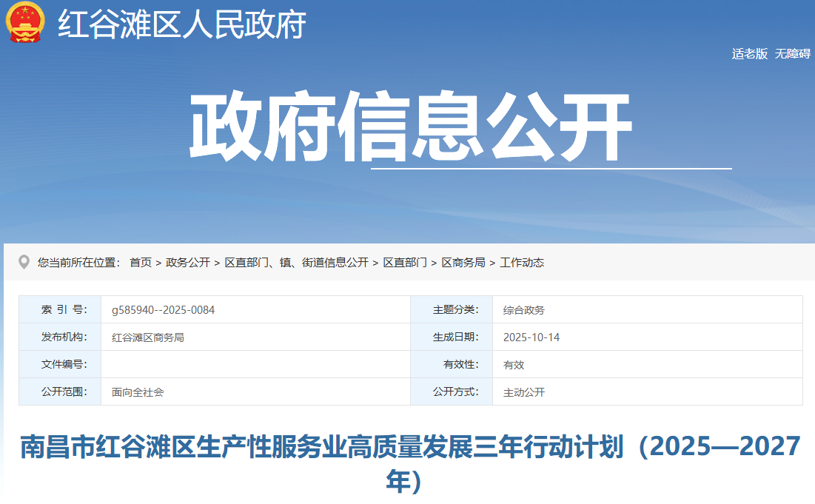Viewport: 815px width, 504px height.
Task: Click the 红谷滩区人民政府 site title
Action: 182,25
